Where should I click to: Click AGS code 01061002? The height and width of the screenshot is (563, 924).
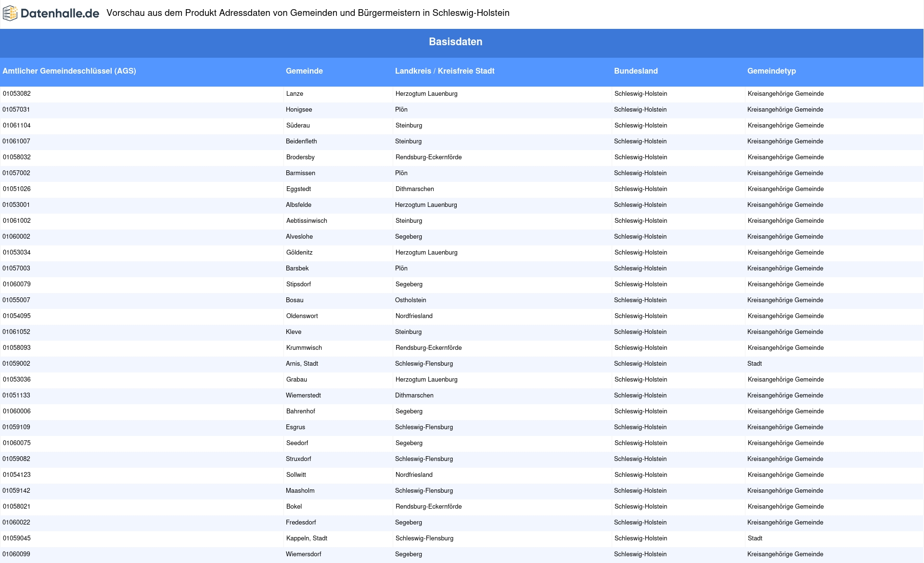[17, 221]
